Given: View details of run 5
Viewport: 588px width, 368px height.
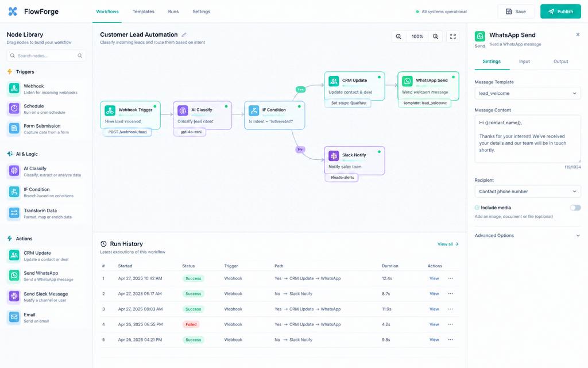Looking at the screenshot, I should [434, 339].
